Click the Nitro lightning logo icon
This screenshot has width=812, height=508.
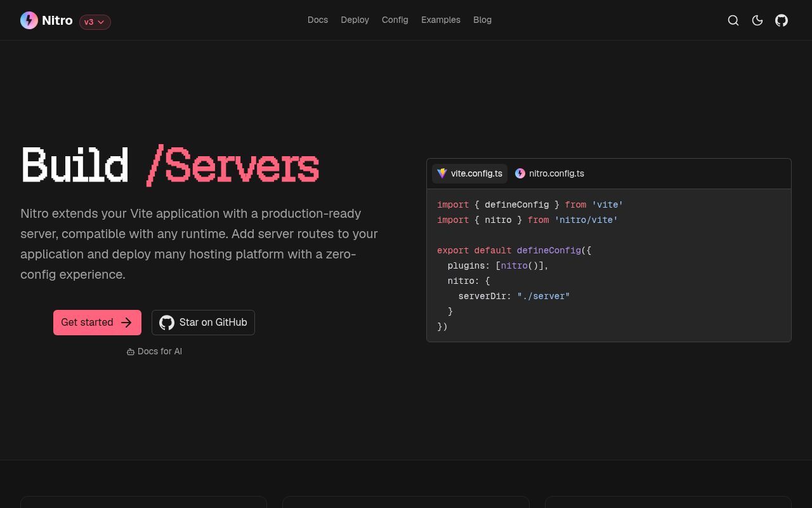pyautogui.click(x=29, y=20)
